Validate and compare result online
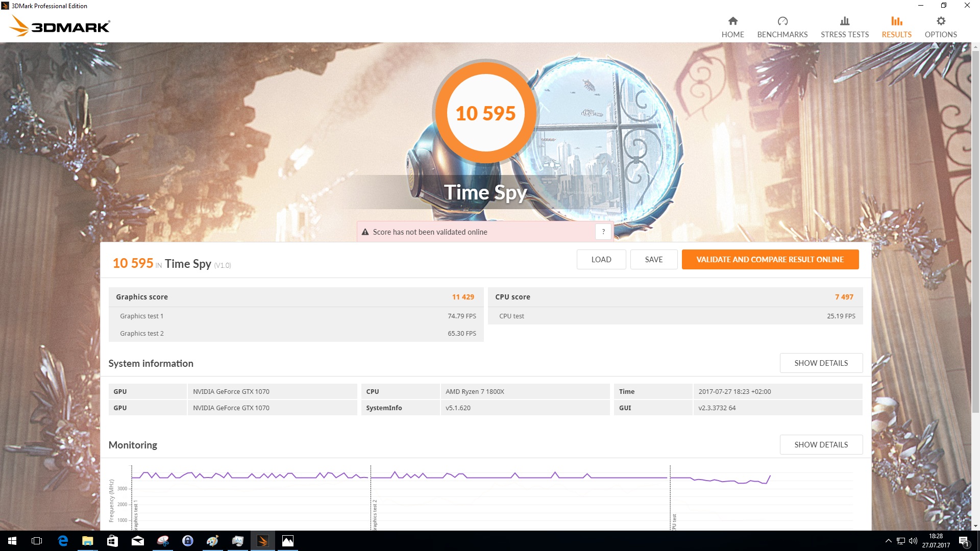 coord(770,259)
